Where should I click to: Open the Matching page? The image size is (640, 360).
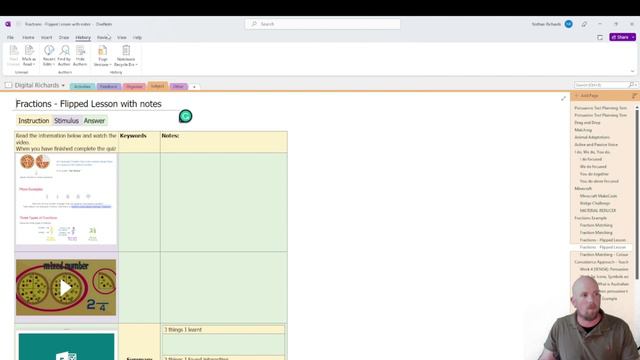pos(583,130)
